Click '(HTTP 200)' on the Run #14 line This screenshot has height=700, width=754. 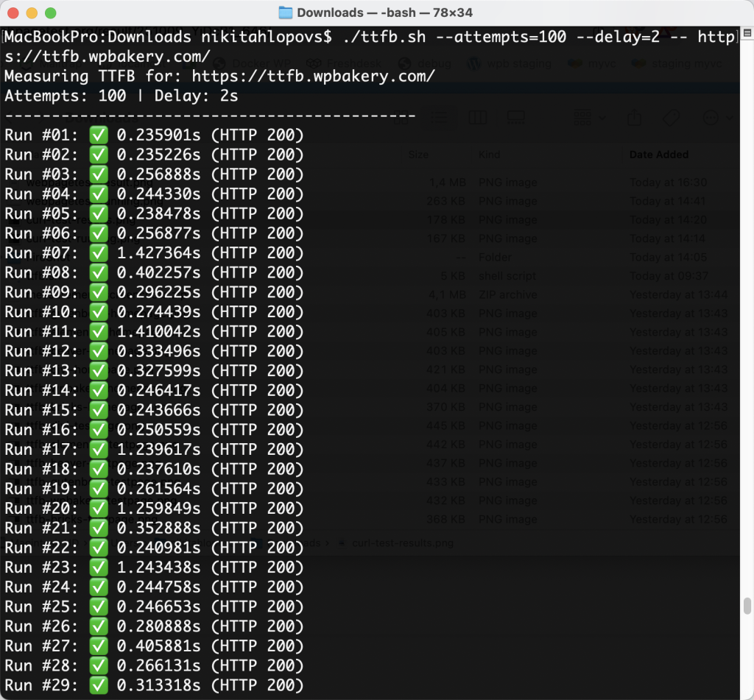257,390
